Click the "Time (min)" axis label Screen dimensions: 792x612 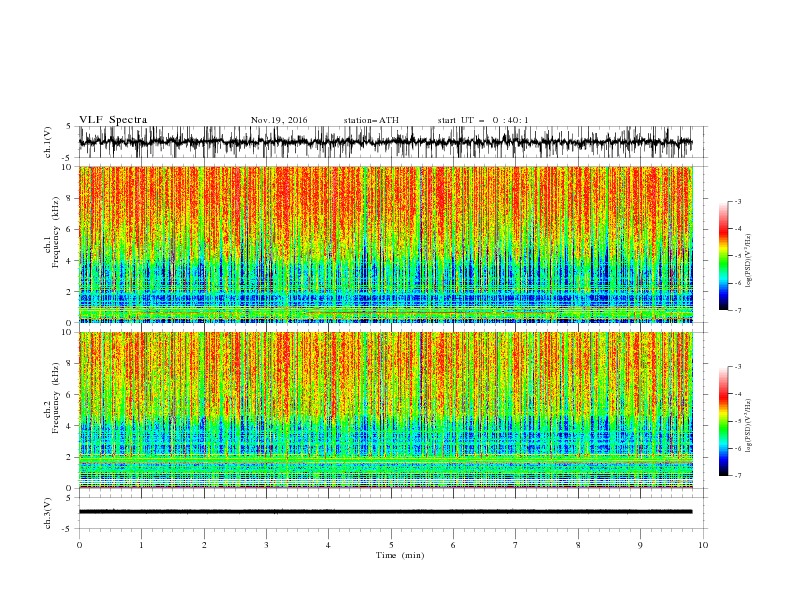pyautogui.click(x=400, y=555)
